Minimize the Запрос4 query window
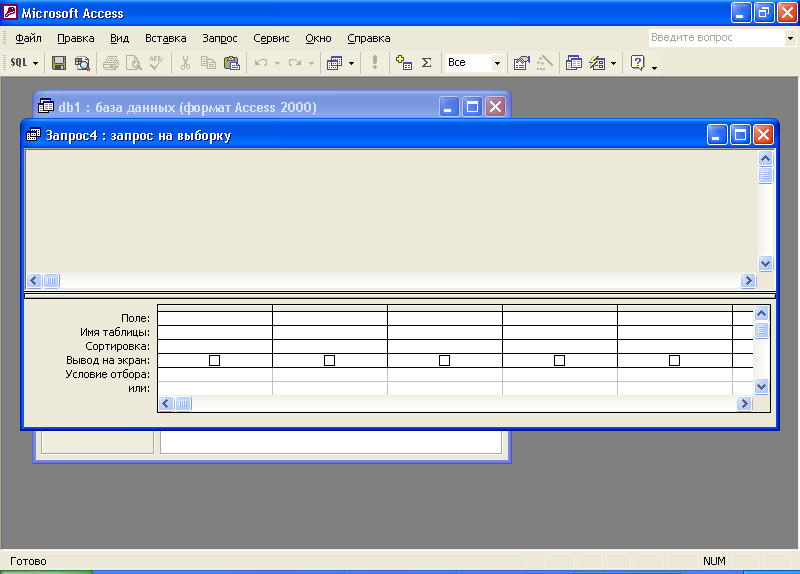The image size is (800, 574). (717, 135)
